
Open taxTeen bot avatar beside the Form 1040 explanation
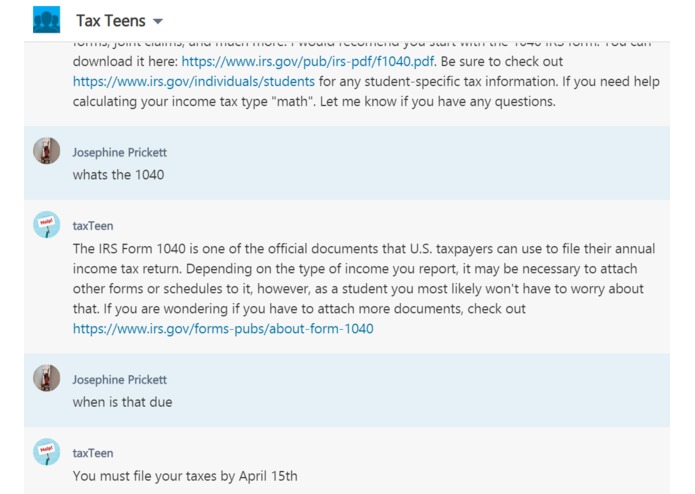(47, 224)
